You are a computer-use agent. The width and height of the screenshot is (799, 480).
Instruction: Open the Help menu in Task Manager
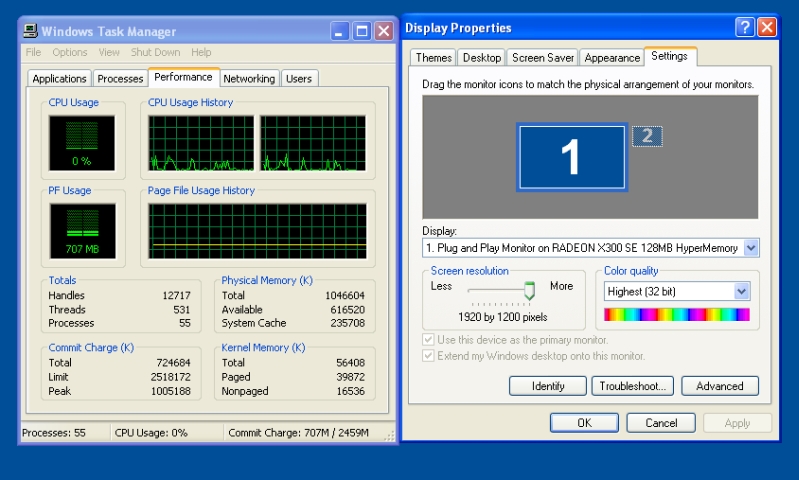point(201,52)
